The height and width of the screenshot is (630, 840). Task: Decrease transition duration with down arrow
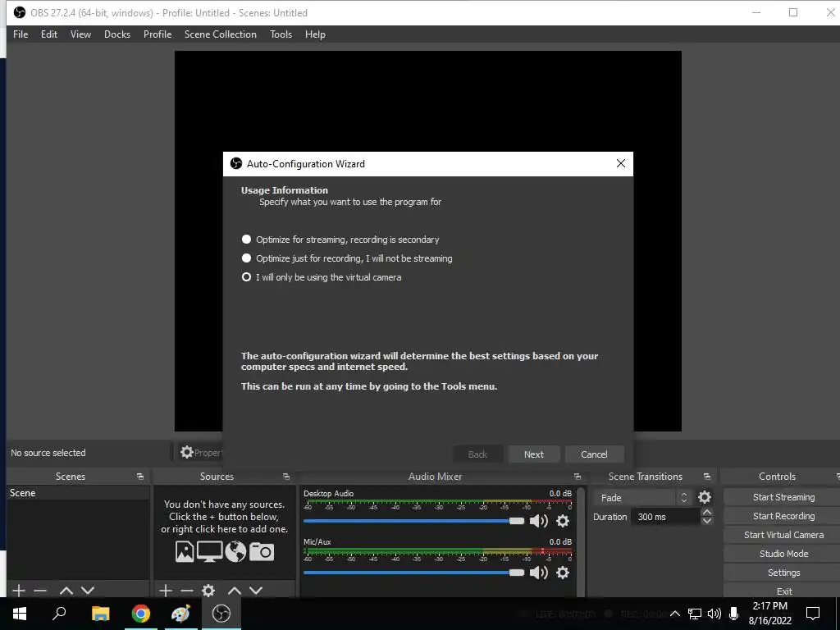706,521
